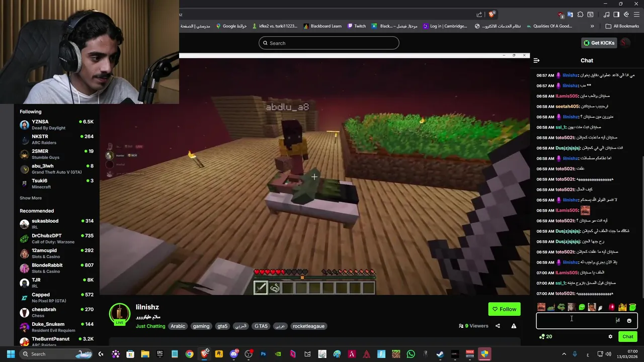Open Google Chrome from the taskbar

coord(189,354)
